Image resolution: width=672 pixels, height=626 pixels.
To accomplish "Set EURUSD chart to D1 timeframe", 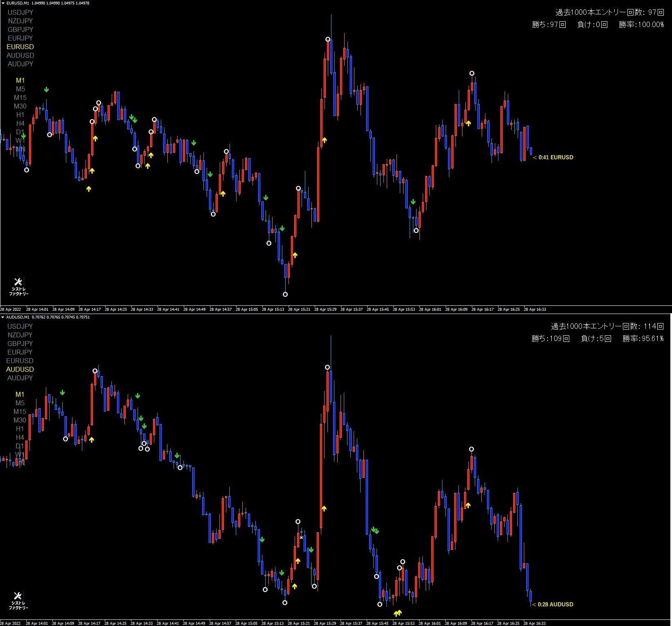I will pyautogui.click(x=20, y=132).
